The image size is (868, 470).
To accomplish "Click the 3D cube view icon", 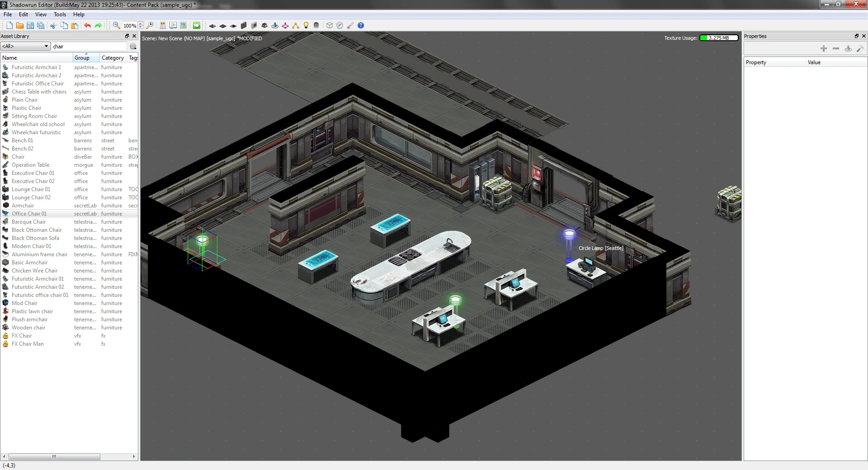I will (330, 26).
